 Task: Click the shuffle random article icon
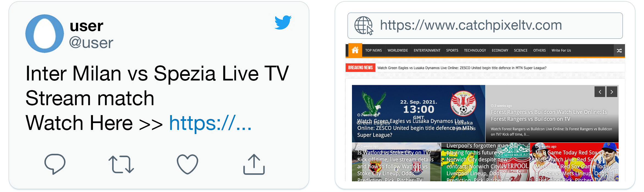619,51
